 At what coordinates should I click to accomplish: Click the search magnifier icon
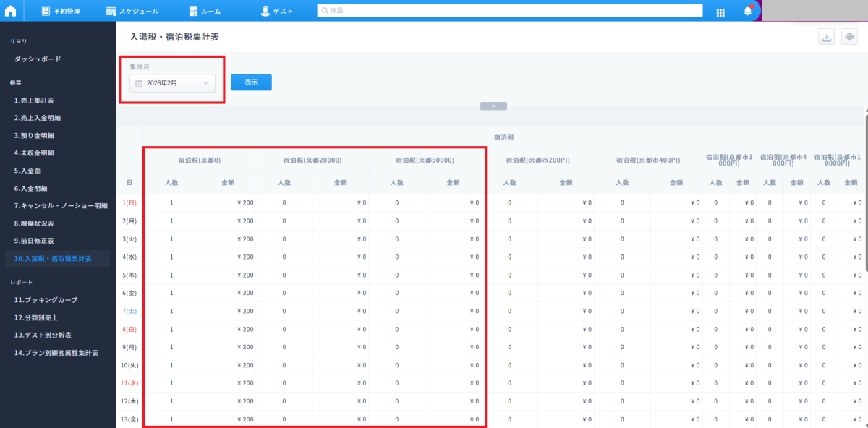click(x=324, y=11)
